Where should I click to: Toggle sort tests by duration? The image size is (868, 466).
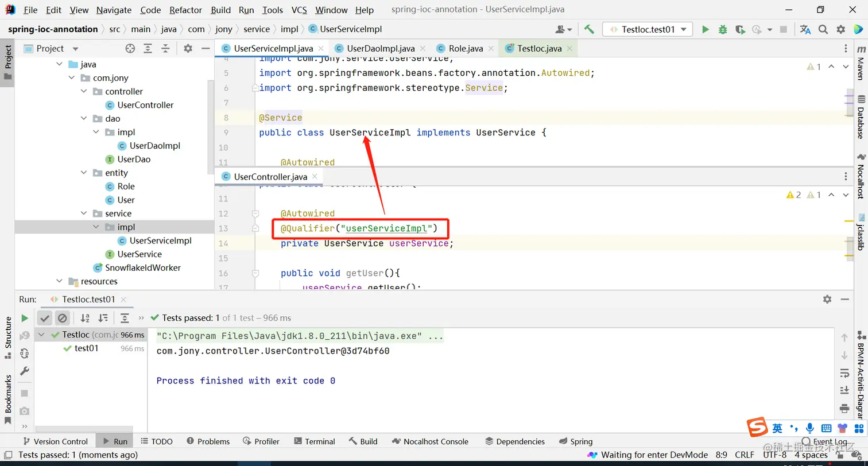click(x=103, y=318)
